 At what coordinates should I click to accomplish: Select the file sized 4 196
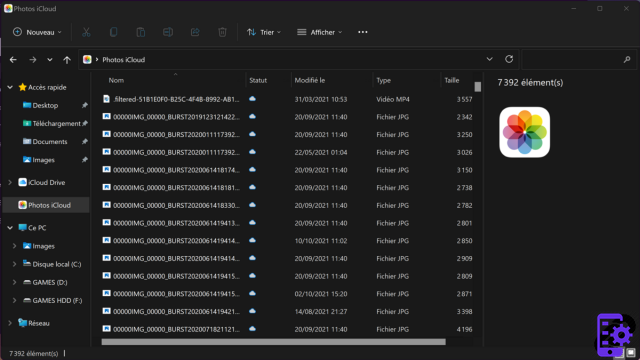[x=287, y=329]
